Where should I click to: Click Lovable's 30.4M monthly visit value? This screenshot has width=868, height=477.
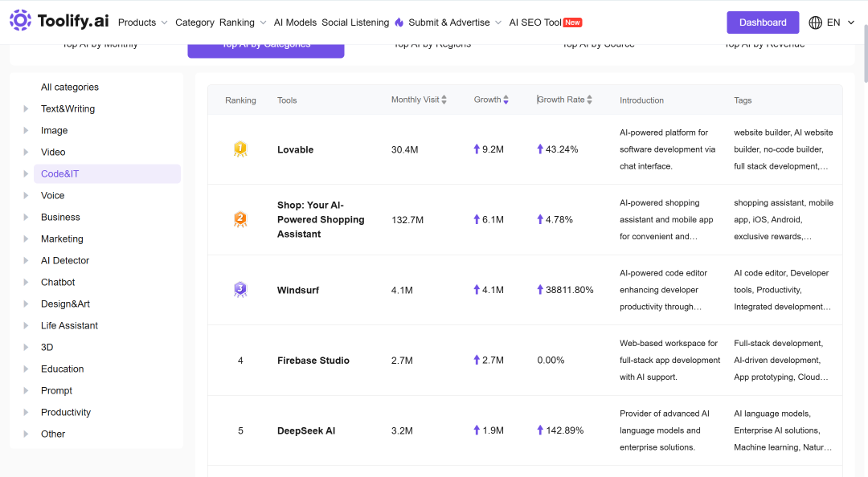[404, 149]
